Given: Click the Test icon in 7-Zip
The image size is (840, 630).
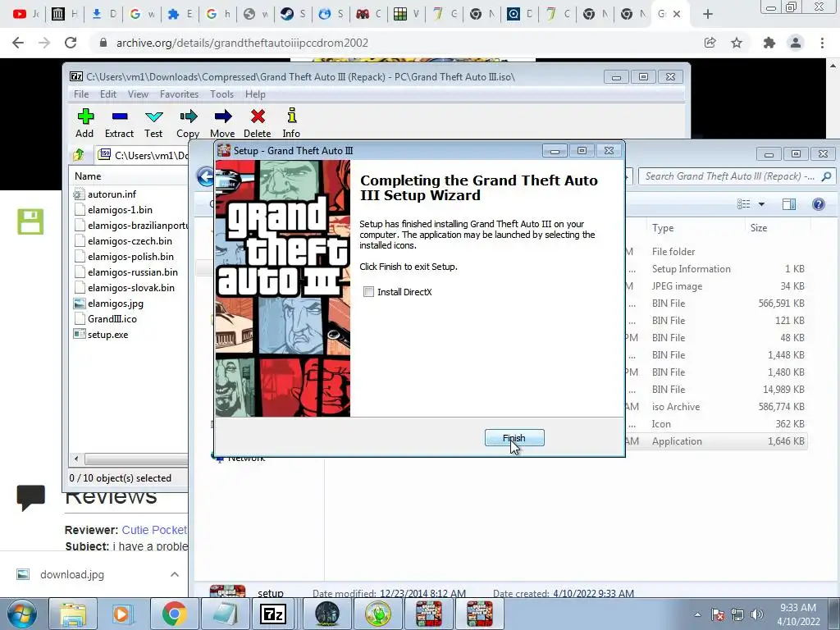Looking at the screenshot, I should 153,123.
